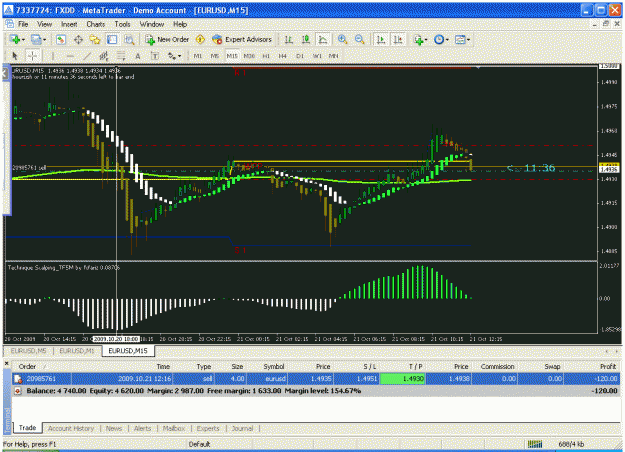
Task: Open the Strategy Tester icon
Action: (129, 39)
